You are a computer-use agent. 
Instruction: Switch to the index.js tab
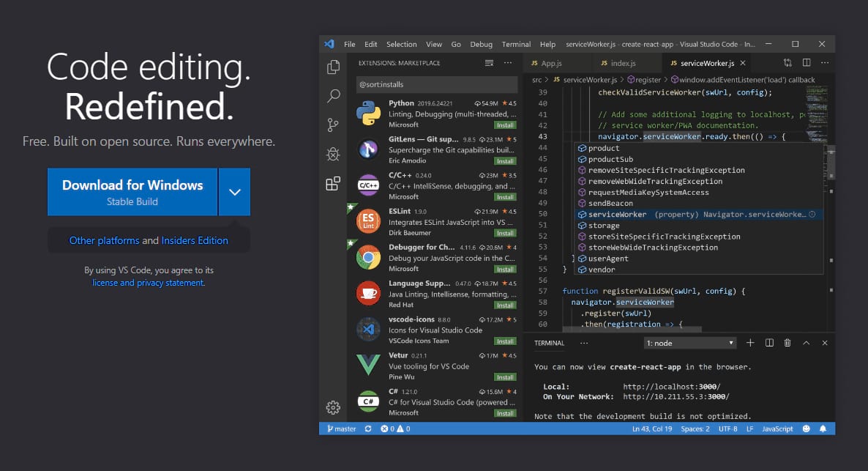(621, 63)
